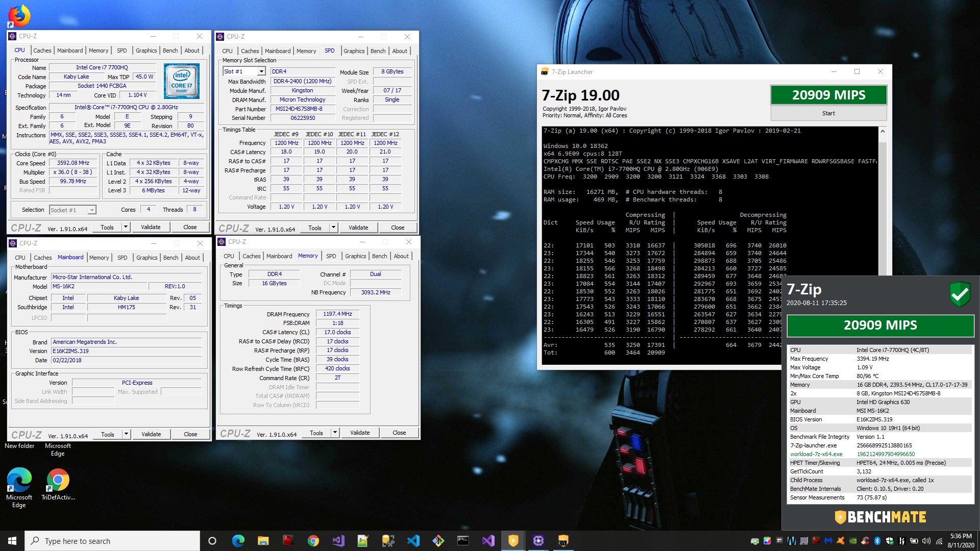Viewport: 980px width, 551px height.
Task: Select the Intel Core i7 7700HQ name field
Action: coord(102,67)
